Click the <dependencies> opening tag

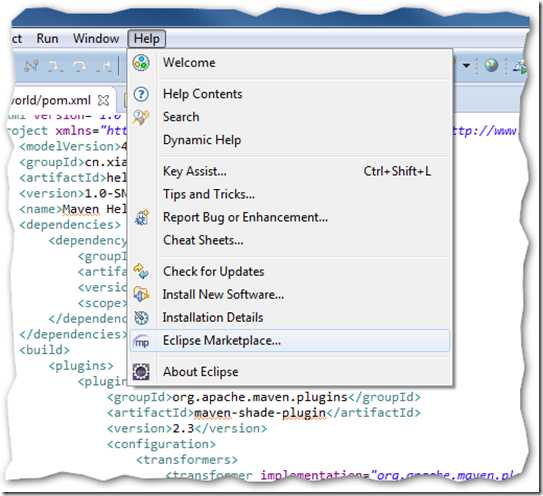[x=70, y=225]
